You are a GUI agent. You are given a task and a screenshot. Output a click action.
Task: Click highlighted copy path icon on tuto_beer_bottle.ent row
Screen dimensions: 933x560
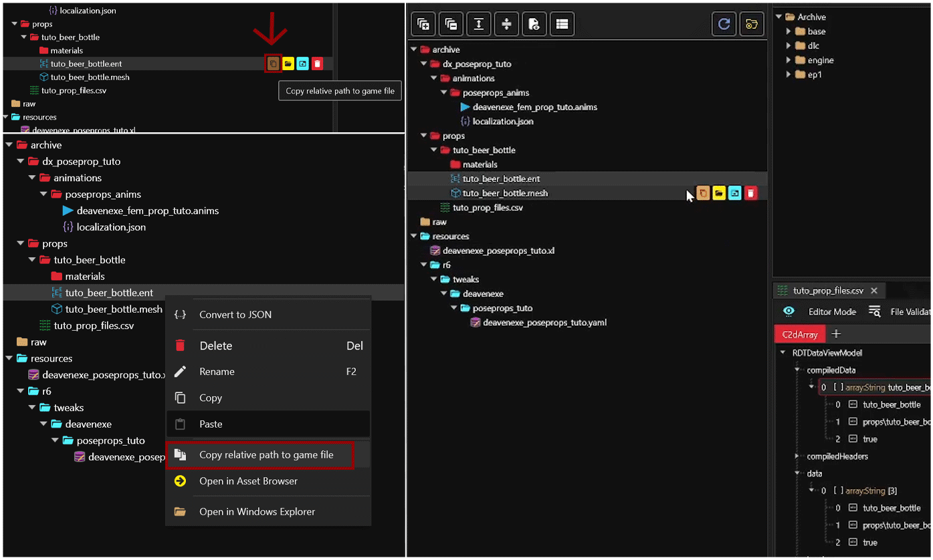pos(273,63)
